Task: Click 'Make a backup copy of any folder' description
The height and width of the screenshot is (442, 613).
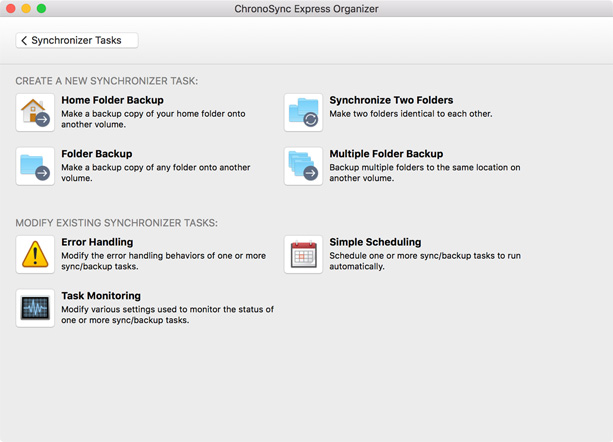Action: click(x=156, y=173)
